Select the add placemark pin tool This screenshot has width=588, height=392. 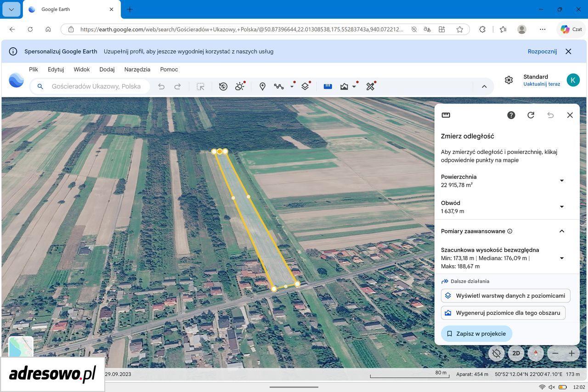point(262,86)
